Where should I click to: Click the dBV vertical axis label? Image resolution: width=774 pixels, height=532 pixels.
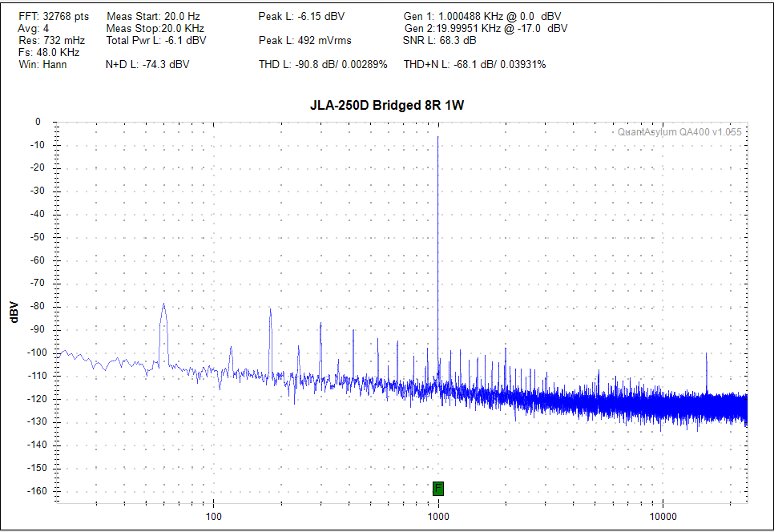coord(14,312)
